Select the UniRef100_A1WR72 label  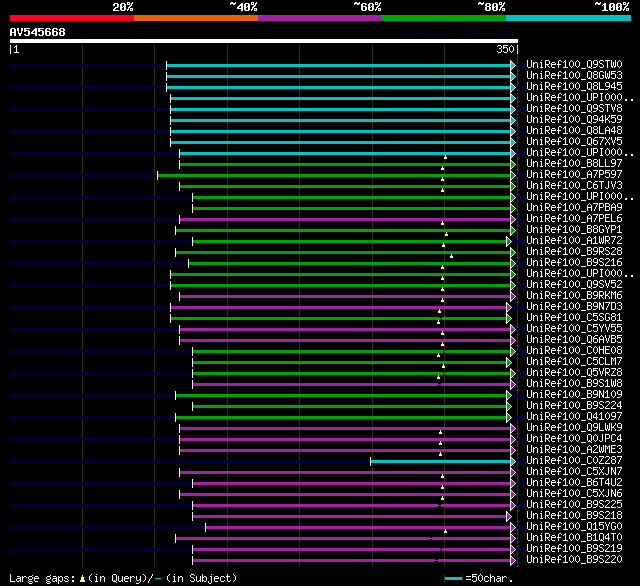click(574, 241)
